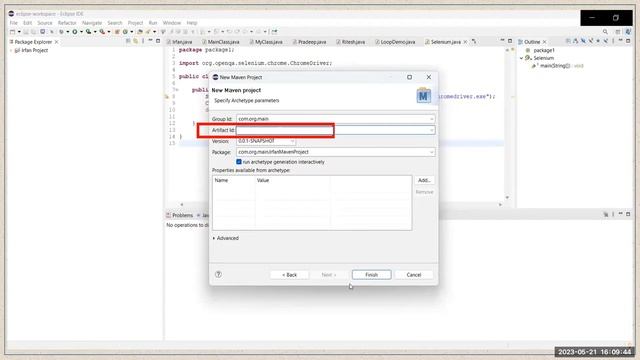Click the New Java Class toolbar icon
640x360 pixels.
pyautogui.click(x=125, y=32)
